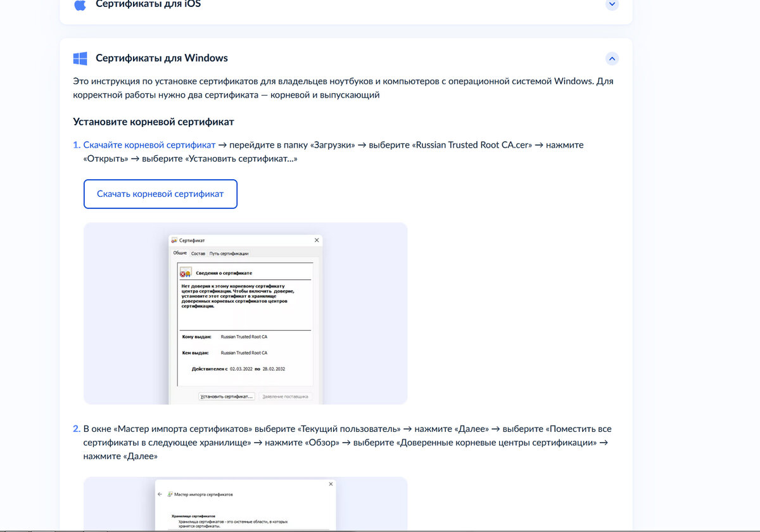Switch to the «Состав» tab
The image size is (760, 532).
click(x=198, y=253)
